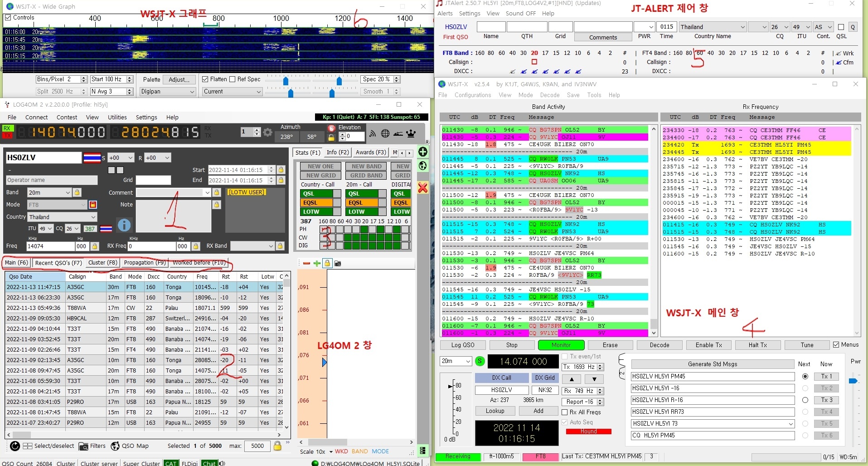Enable the Rx All Freqs checkbox
Viewport: 868px width, 466px height.
(565, 412)
